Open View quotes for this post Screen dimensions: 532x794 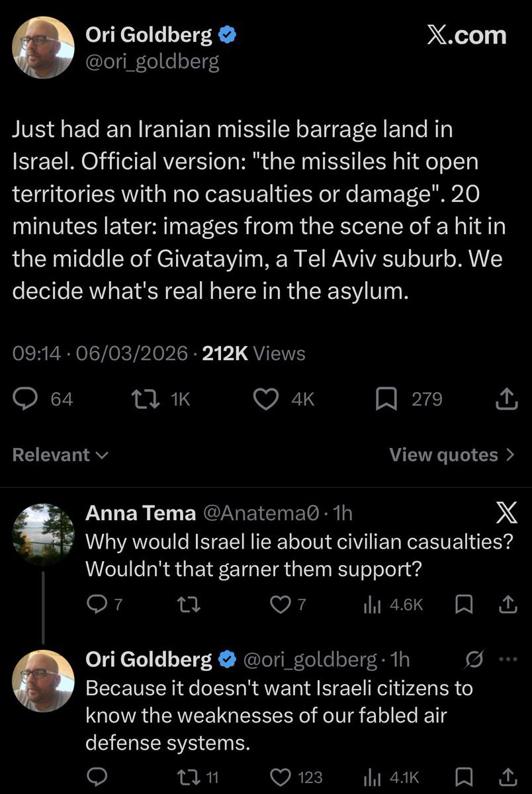451,455
